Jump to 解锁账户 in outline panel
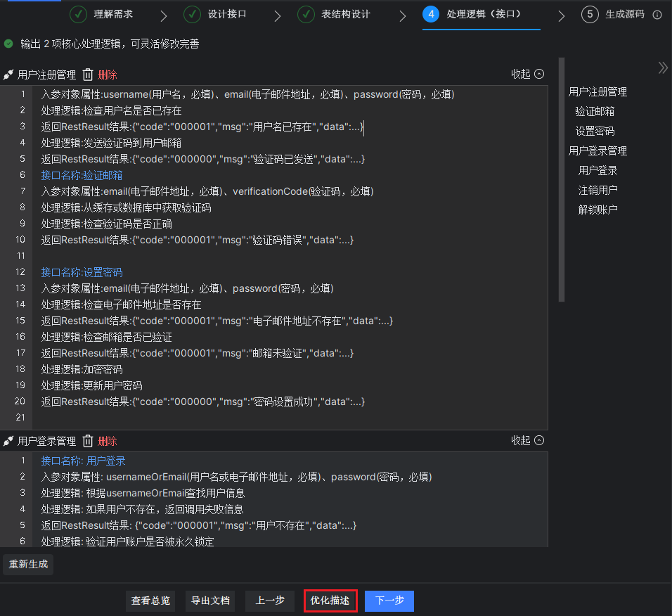This screenshot has width=672, height=616. point(597,210)
